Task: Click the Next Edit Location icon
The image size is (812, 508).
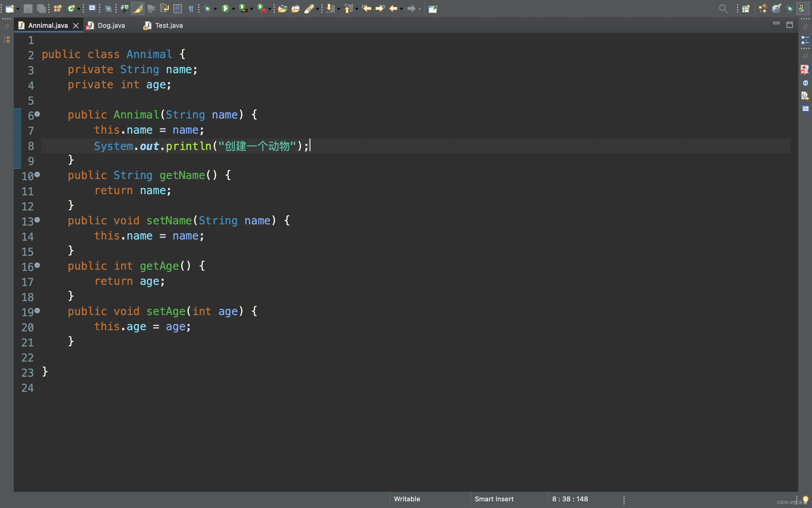Action: 380,9
